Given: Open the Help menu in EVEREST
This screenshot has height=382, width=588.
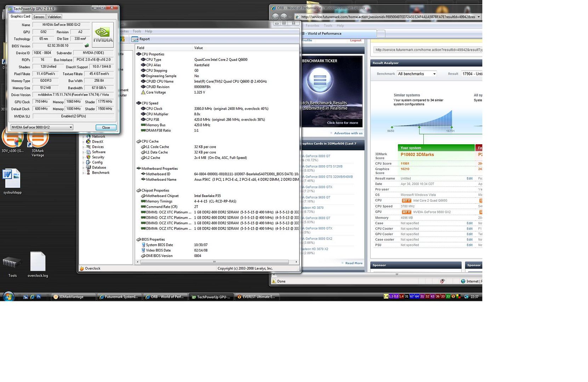Looking at the screenshot, I should (x=148, y=31).
